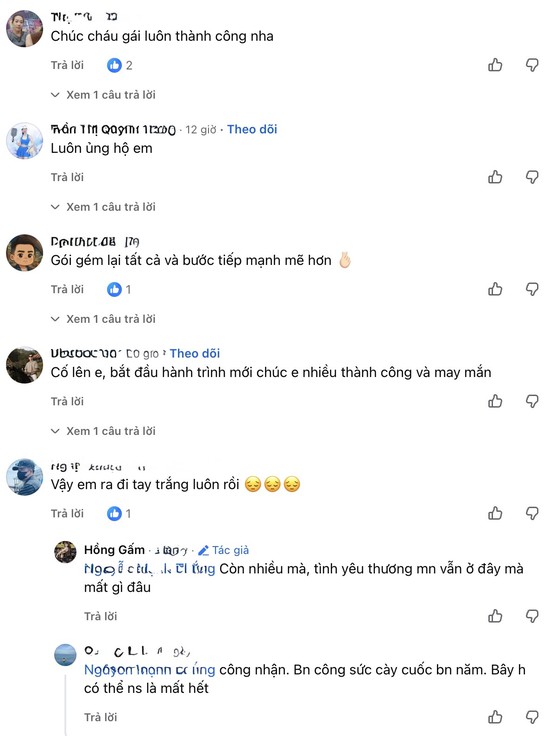Like the "Gói gém lại tất cả" comment

pyautogui.click(x=495, y=289)
